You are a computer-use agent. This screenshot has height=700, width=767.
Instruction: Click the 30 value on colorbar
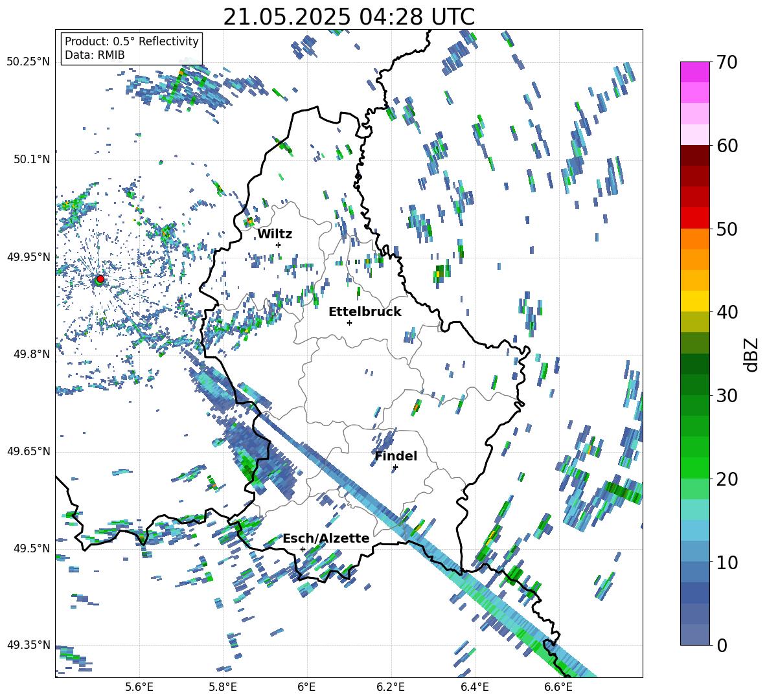click(727, 396)
